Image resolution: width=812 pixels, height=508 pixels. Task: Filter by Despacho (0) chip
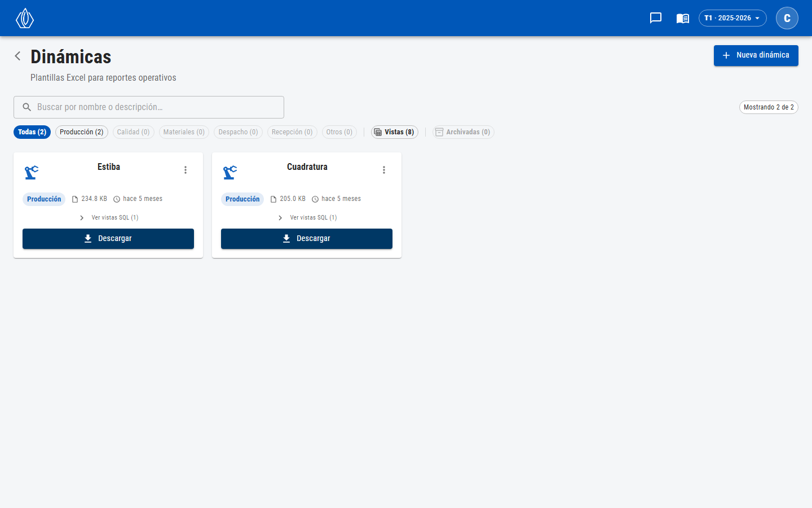(238, 132)
